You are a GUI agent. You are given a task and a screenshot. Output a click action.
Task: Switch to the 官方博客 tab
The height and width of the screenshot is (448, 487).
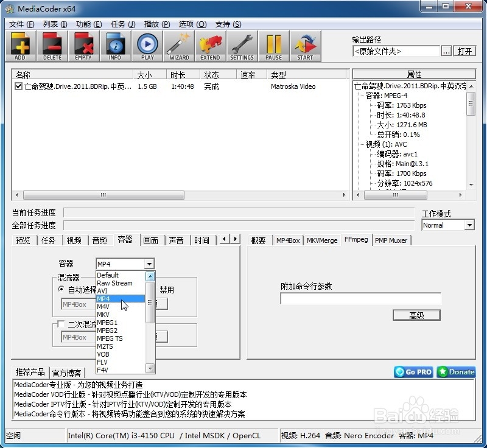(x=67, y=373)
